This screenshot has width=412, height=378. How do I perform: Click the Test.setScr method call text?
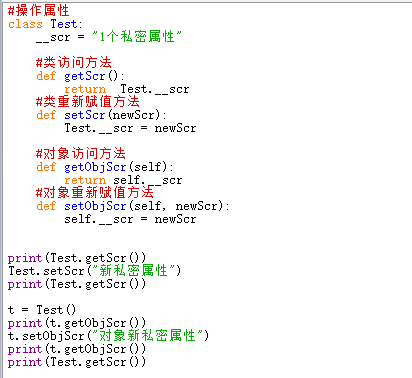tap(46, 271)
